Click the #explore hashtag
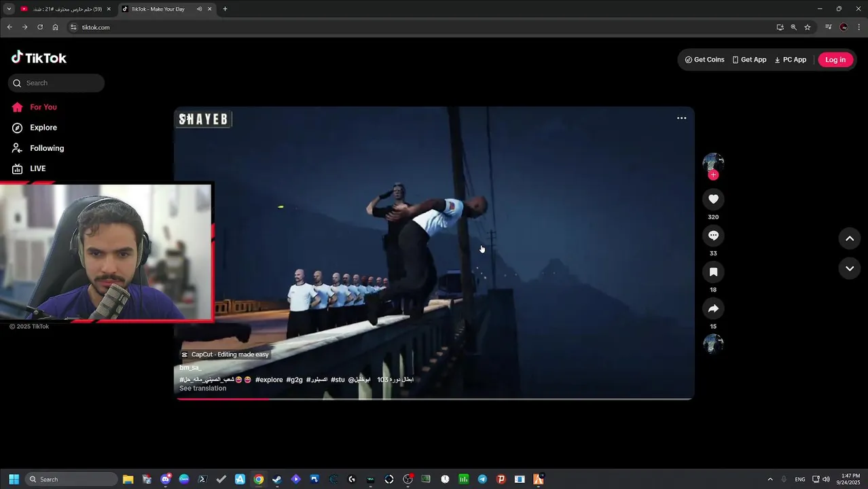Image resolution: width=868 pixels, height=489 pixels. click(269, 380)
